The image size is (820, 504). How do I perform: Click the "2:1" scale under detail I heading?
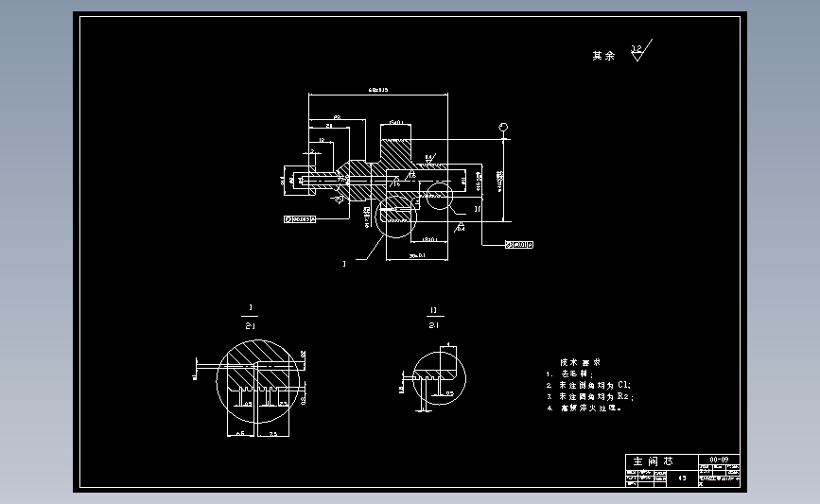click(250, 325)
